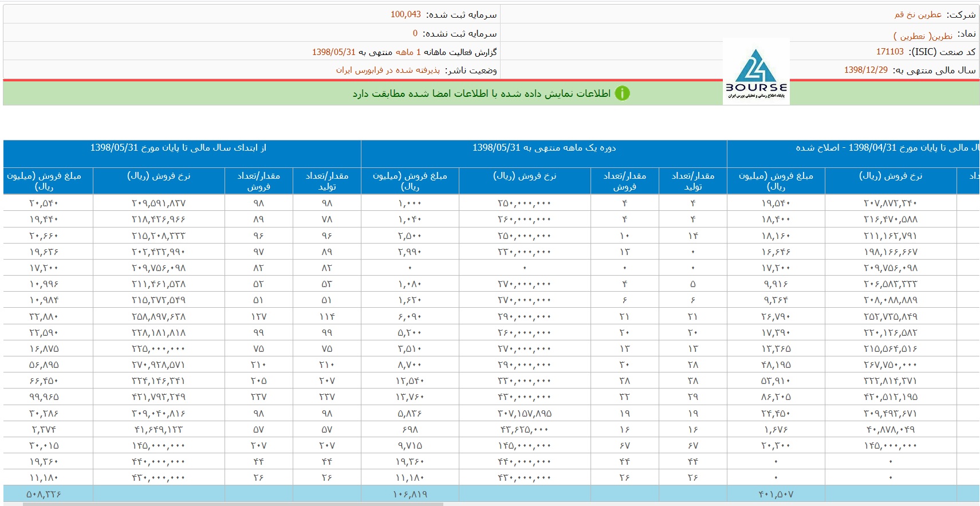This screenshot has width=980, height=506.
Task: Click the symbol value نطرین( تعطرین )
Action: click(923, 36)
